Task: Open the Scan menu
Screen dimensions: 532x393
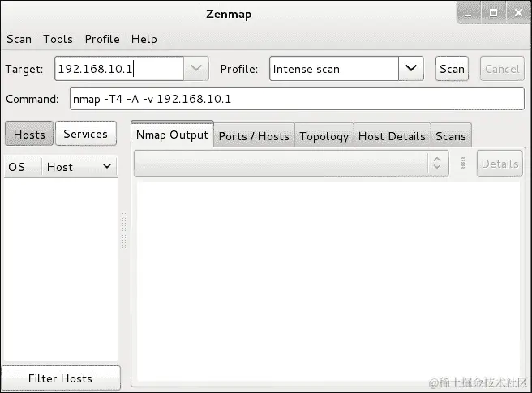Action: (x=19, y=40)
